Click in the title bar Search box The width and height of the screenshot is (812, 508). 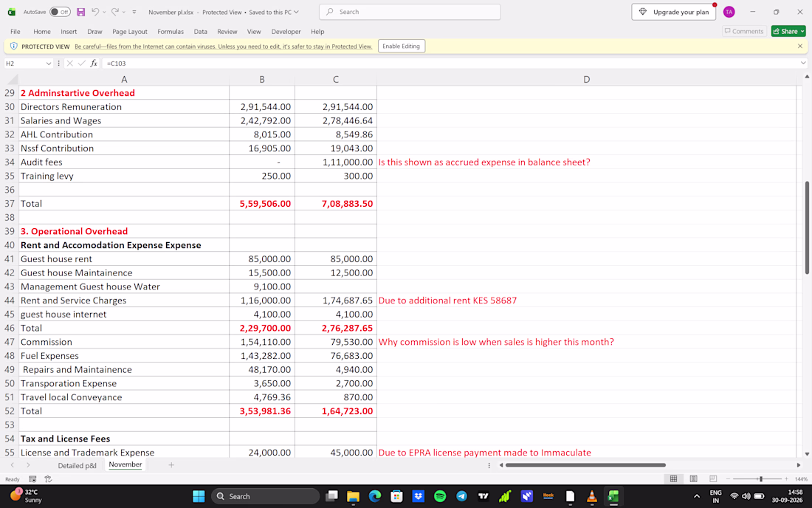(x=410, y=12)
